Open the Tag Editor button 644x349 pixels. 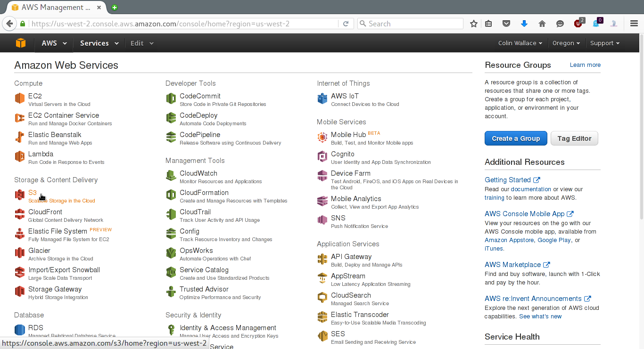click(x=574, y=138)
